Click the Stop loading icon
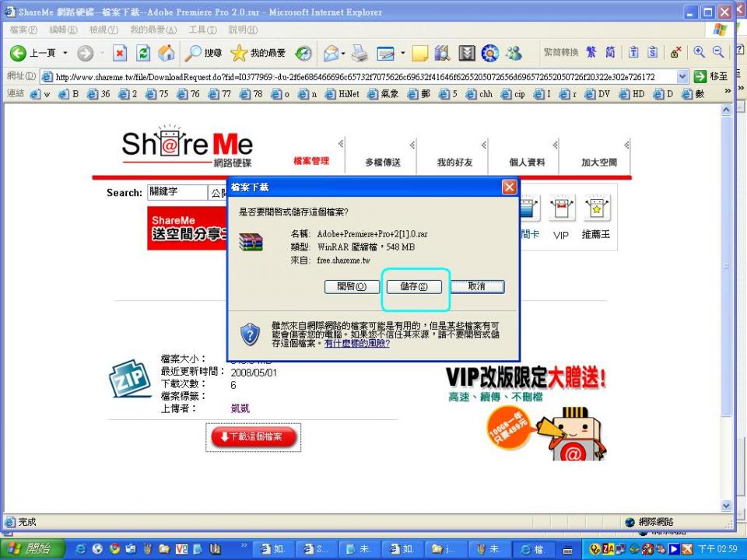The image size is (747, 560). 120,53
